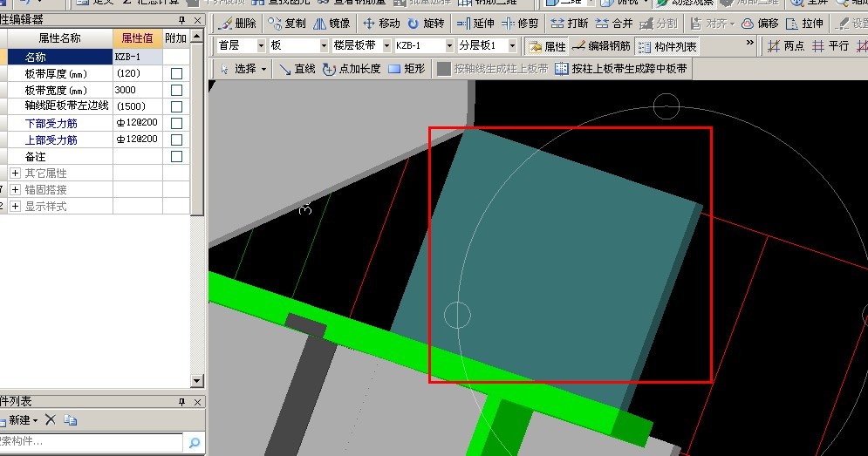Select the 名称 property row
Screen dimensions: 868x456
pos(60,57)
